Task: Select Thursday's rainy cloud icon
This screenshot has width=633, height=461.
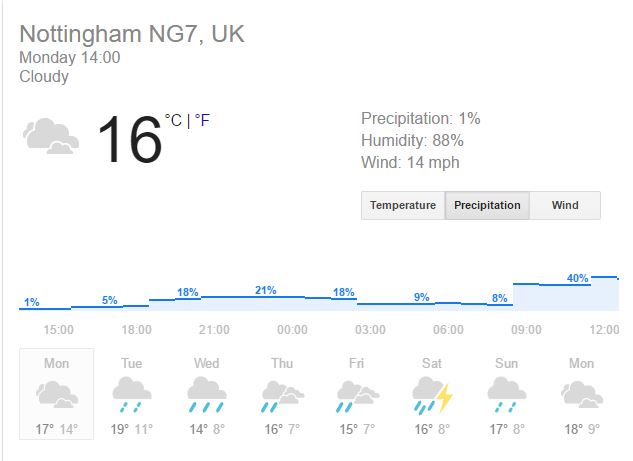Action: point(282,395)
